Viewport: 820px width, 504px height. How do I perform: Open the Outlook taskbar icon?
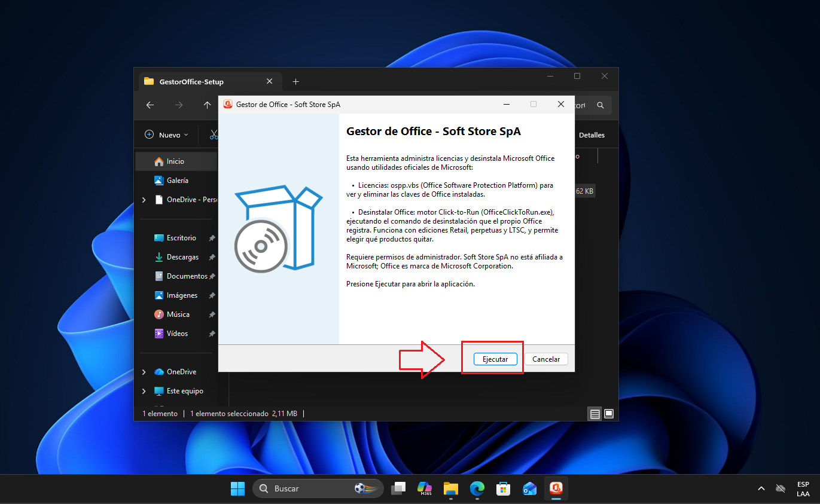click(x=529, y=488)
